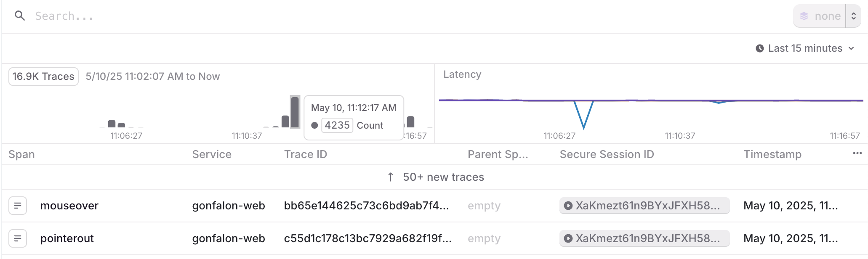Click the Timestamp column header
This screenshot has width=868, height=259.
click(772, 154)
